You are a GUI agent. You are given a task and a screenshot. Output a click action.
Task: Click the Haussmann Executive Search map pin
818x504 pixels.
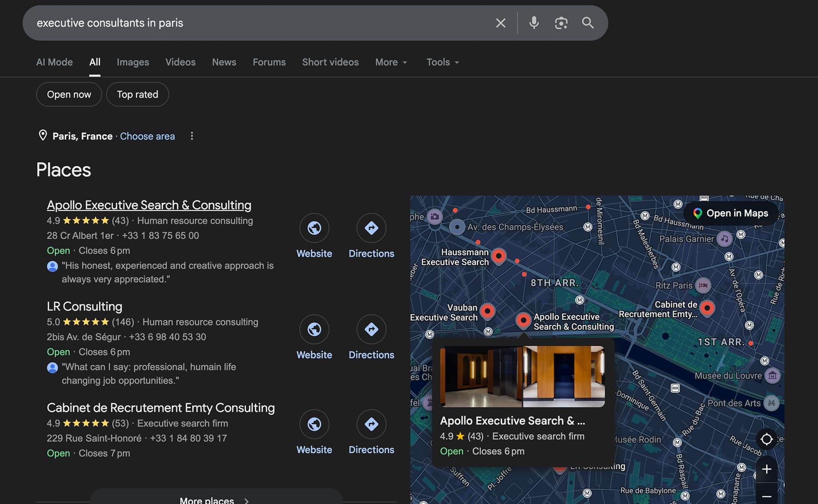click(x=499, y=256)
